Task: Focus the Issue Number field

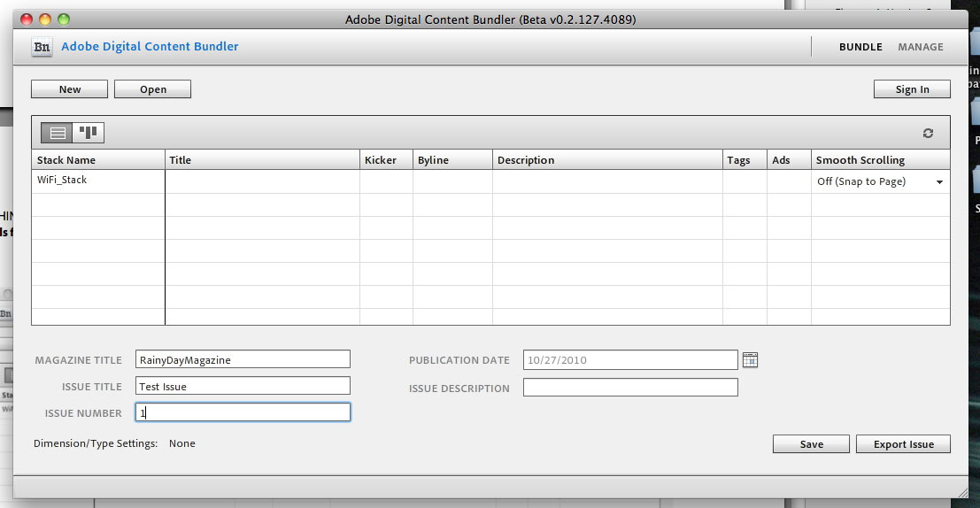Action: [243, 412]
